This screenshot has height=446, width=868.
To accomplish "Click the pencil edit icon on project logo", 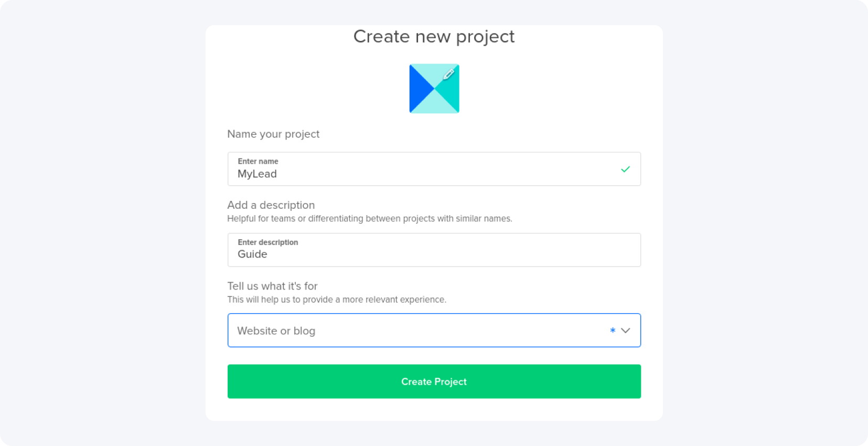I will [448, 75].
